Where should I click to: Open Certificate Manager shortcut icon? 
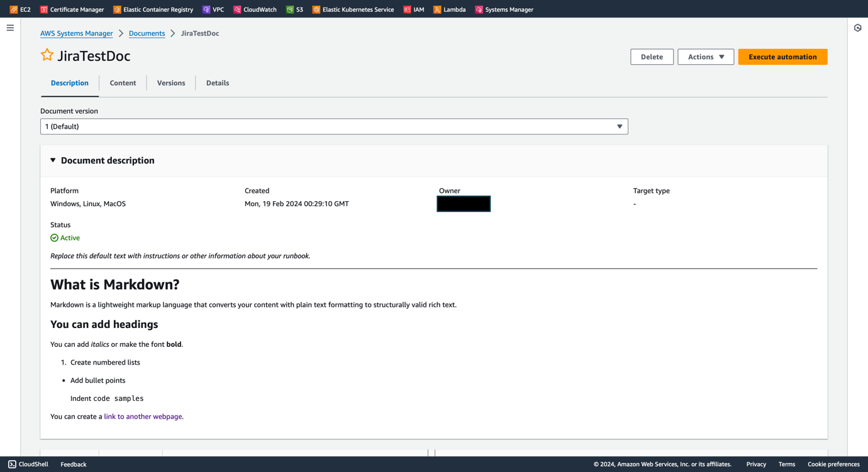(x=44, y=9)
